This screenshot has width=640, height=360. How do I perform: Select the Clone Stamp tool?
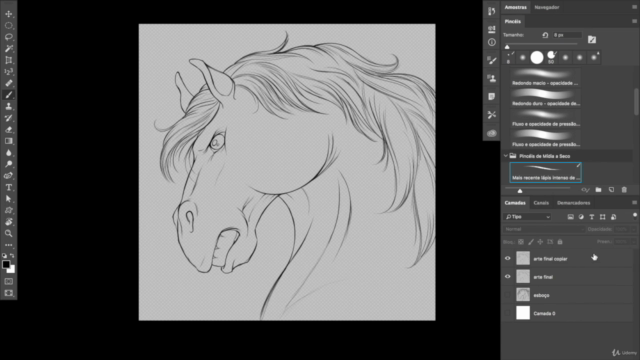click(9, 107)
